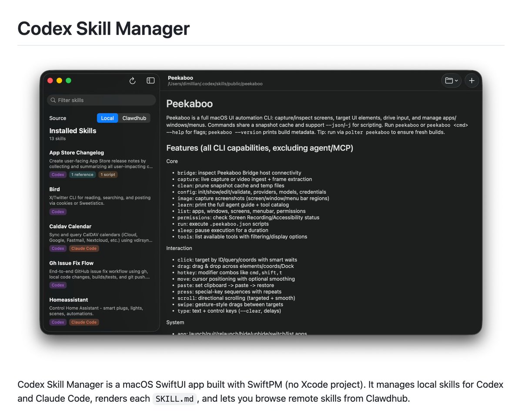Click the red close window button
522x420 pixels.
point(50,81)
